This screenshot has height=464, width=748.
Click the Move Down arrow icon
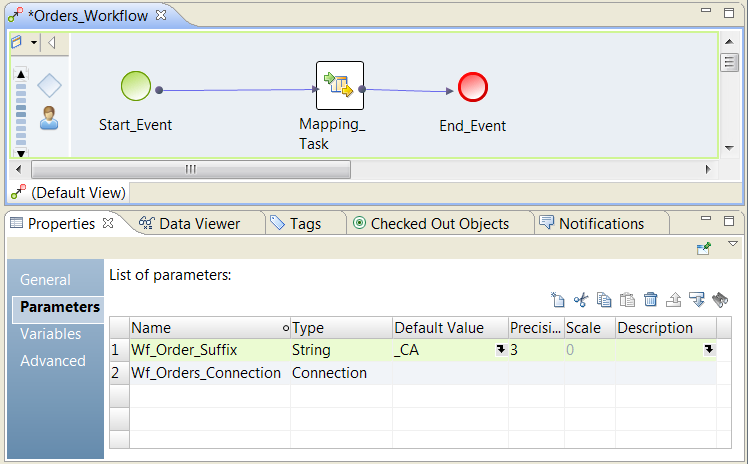(x=697, y=299)
